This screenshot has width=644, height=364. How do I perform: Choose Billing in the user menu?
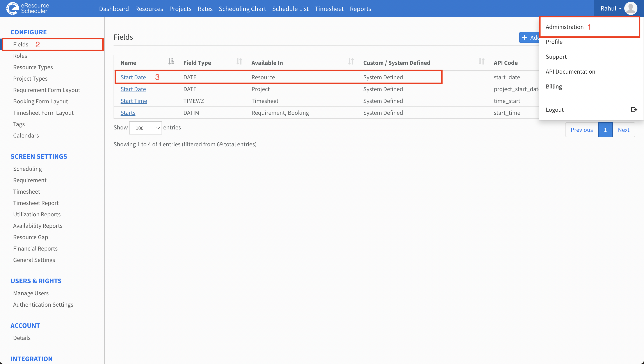pyautogui.click(x=554, y=87)
